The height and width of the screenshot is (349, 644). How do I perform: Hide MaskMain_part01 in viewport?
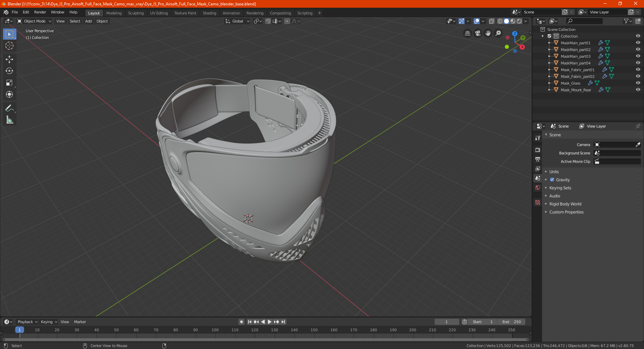point(638,43)
